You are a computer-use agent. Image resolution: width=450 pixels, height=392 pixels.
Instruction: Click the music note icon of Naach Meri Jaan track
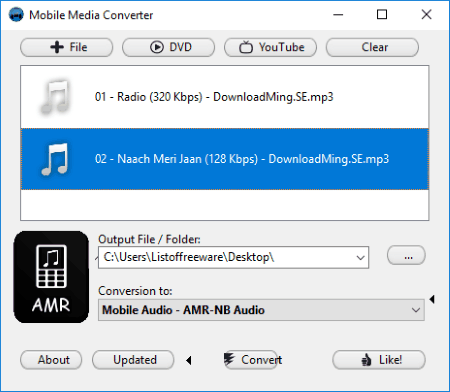(55, 159)
